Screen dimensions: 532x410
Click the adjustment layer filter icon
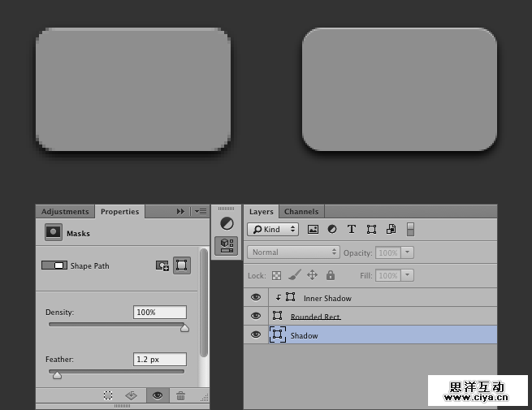point(332,230)
